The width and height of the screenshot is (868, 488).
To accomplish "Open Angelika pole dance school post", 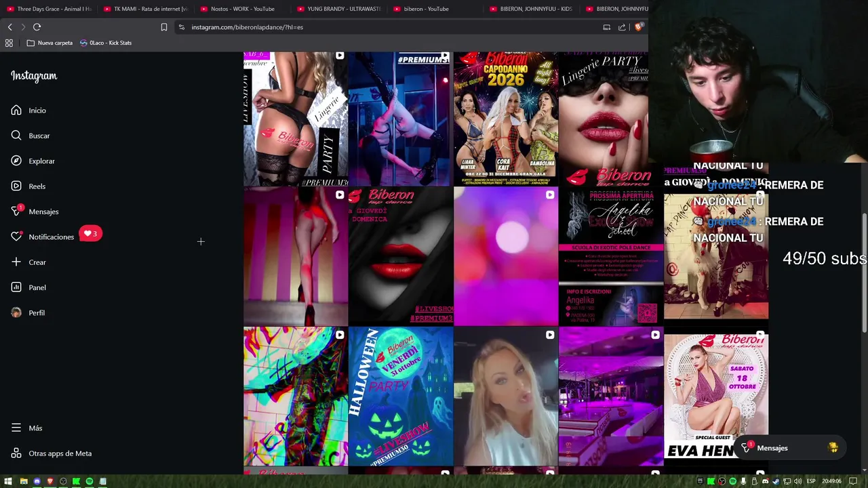I will tap(610, 257).
